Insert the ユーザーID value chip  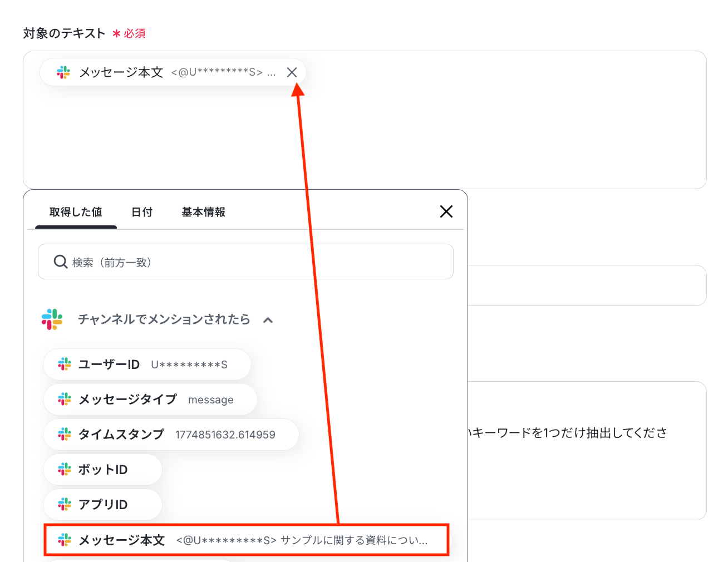(x=147, y=364)
